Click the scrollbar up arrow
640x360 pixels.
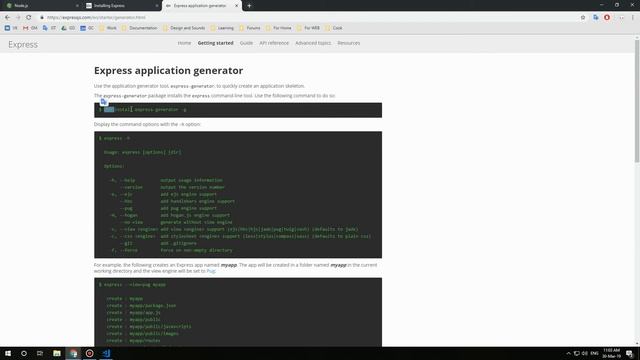[637, 37]
